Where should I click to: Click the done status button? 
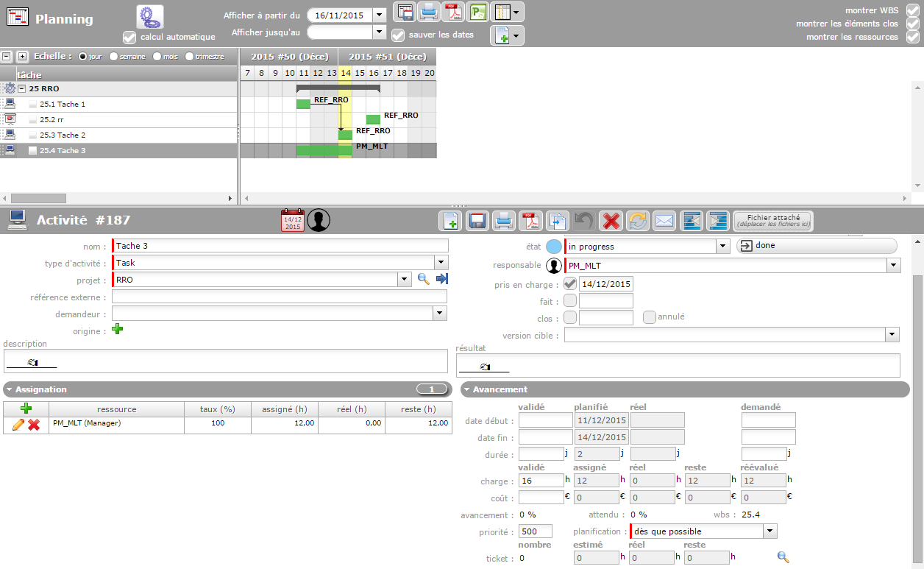817,246
